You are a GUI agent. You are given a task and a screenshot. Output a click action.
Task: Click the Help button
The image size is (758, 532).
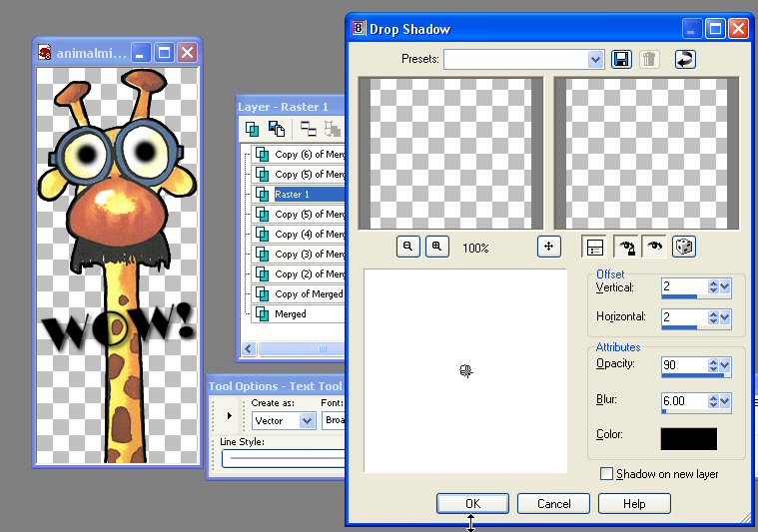(634, 503)
